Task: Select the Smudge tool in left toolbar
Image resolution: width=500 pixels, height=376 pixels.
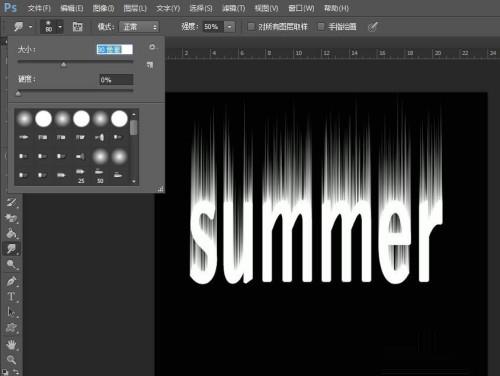Action: 11,248
